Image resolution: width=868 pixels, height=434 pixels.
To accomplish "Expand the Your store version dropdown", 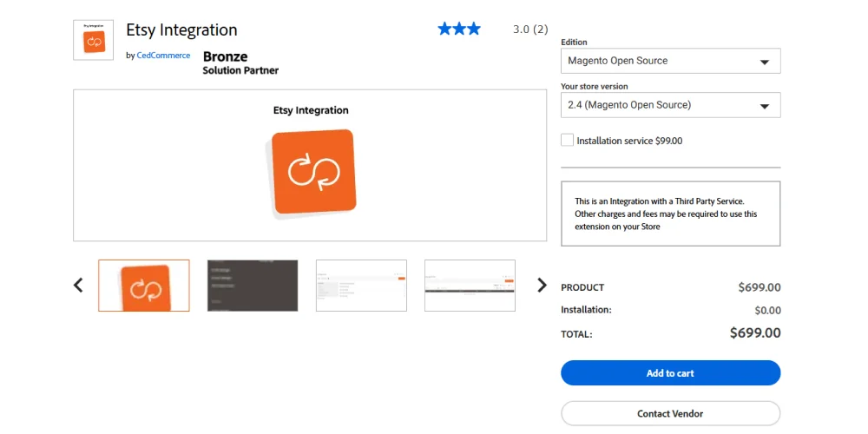I will [670, 105].
